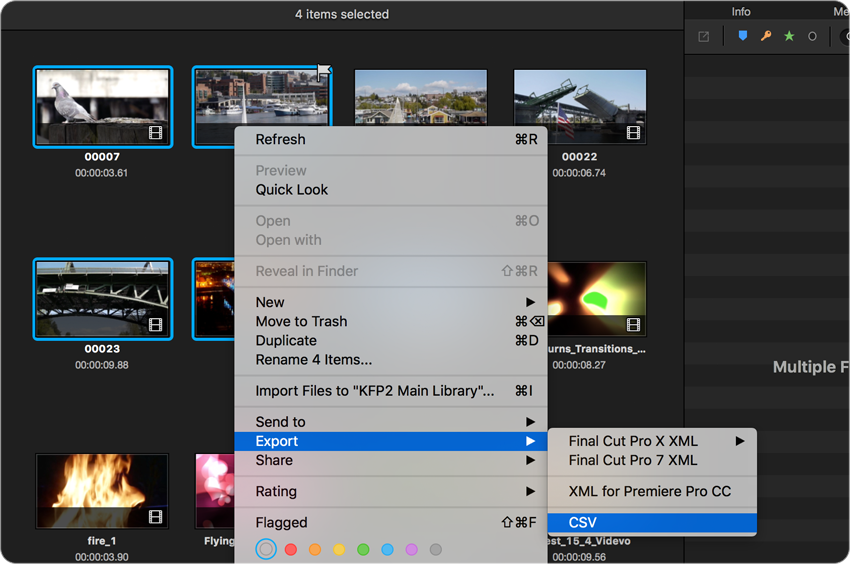Viewport: 850px width, 564px height.
Task: Click film strip icon on fire_1 clip
Action: pos(156,517)
